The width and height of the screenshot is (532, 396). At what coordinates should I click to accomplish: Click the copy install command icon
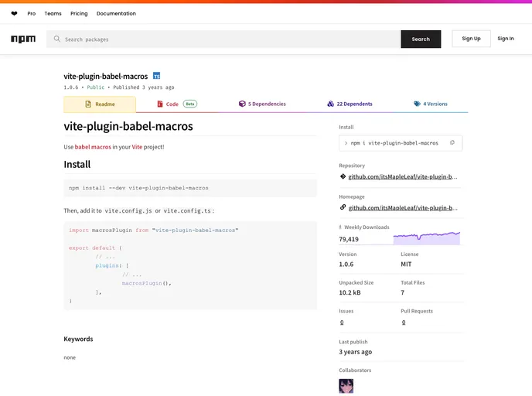coord(452,143)
